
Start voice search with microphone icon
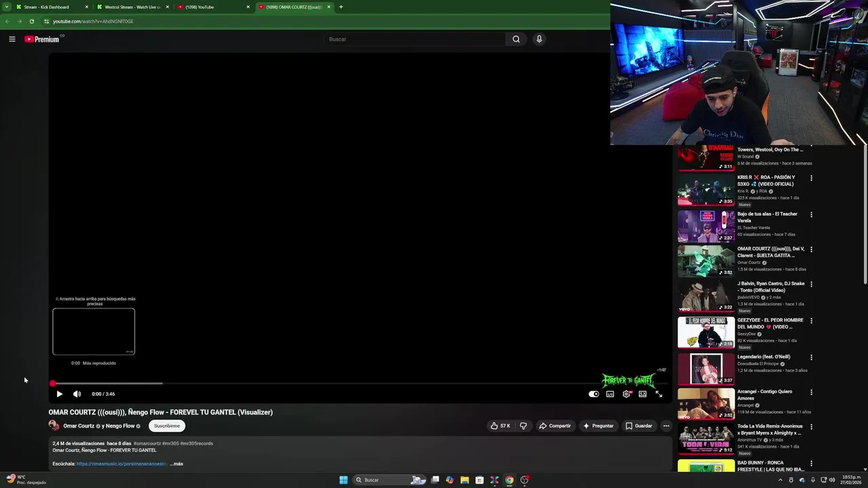[539, 39]
